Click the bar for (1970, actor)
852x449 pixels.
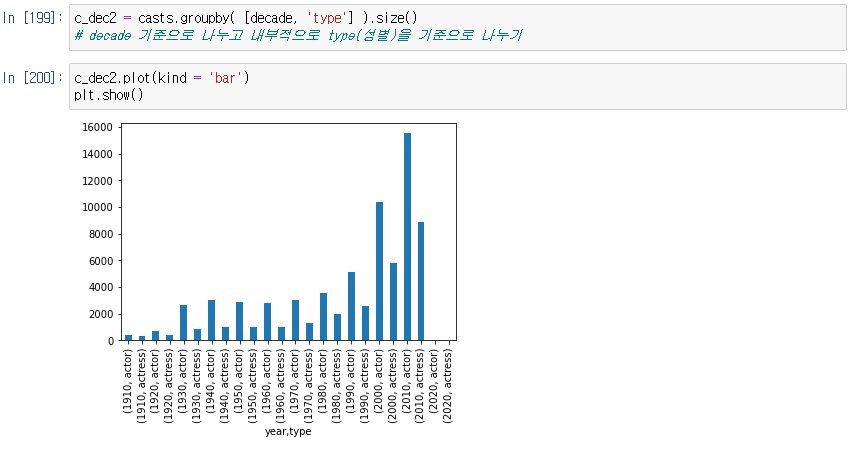point(296,320)
